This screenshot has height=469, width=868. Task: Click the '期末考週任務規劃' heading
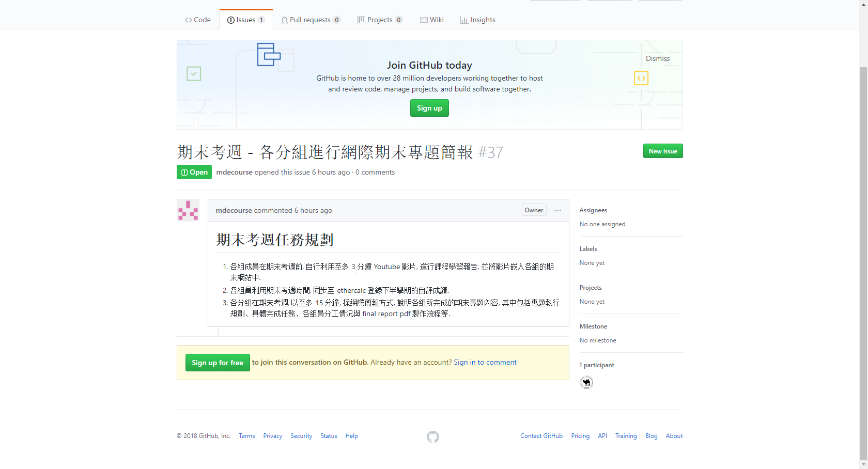(275, 240)
